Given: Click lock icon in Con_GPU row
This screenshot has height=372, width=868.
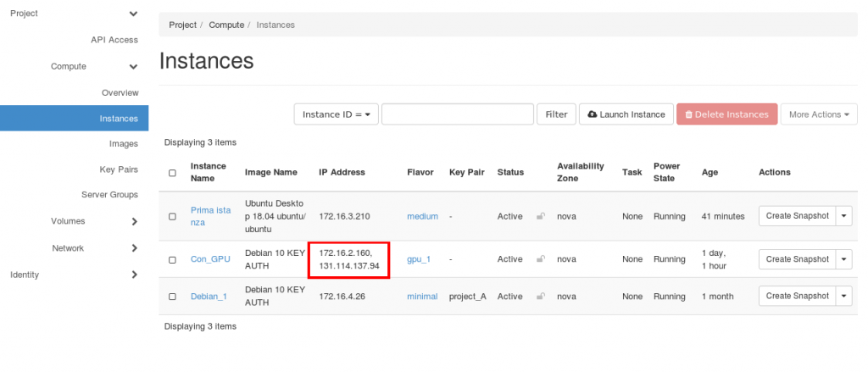Looking at the screenshot, I should (x=540, y=259).
